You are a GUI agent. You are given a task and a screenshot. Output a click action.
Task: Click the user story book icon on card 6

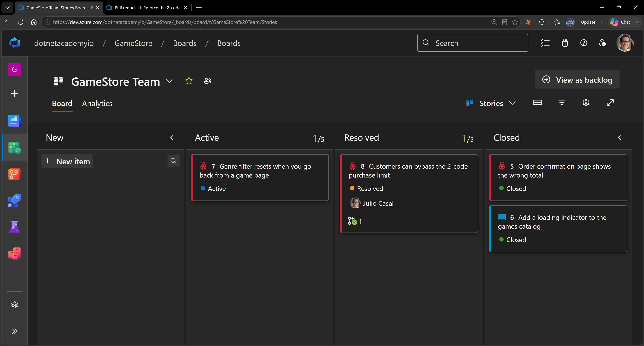click(x=502, y=217)
